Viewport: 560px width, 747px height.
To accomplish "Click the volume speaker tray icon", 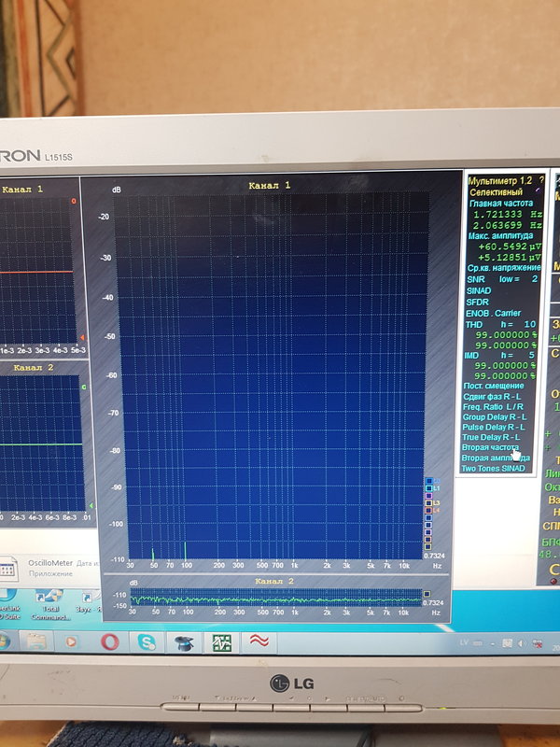I will click(x=523, y=643).
